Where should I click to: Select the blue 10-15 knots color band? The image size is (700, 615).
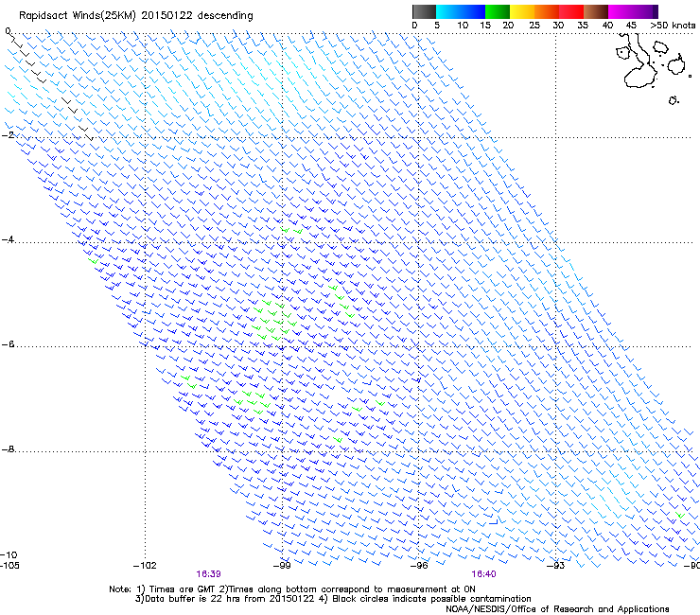point(472,11)
